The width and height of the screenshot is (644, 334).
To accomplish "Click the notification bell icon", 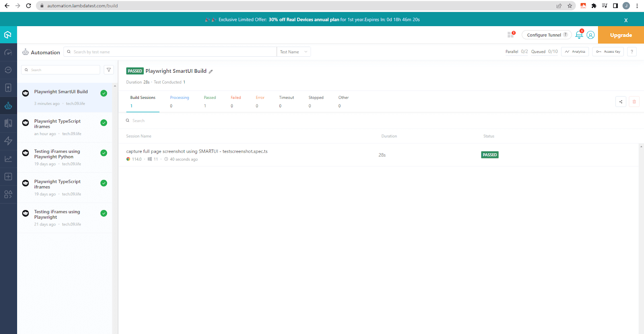I will [x=579, y=35].
